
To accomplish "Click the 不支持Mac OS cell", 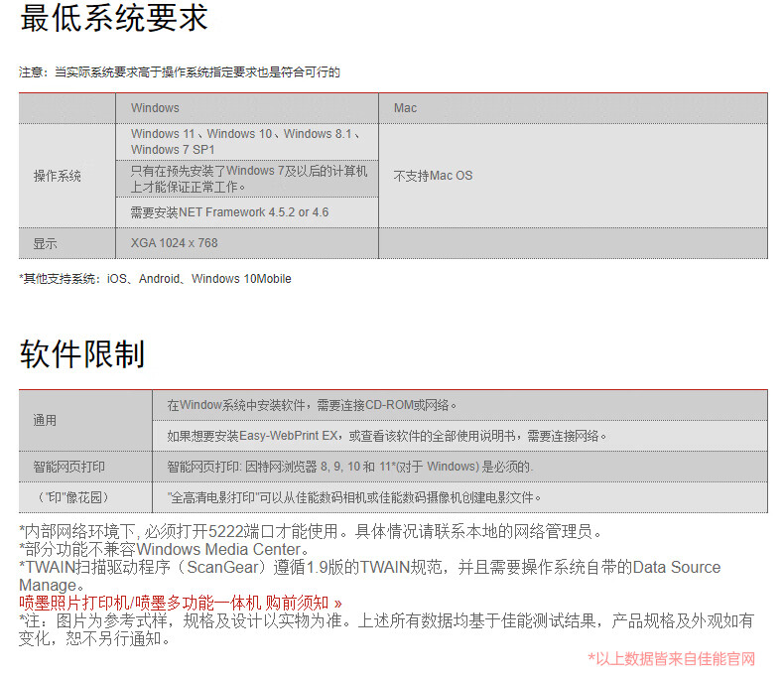I will coord(573,176).
